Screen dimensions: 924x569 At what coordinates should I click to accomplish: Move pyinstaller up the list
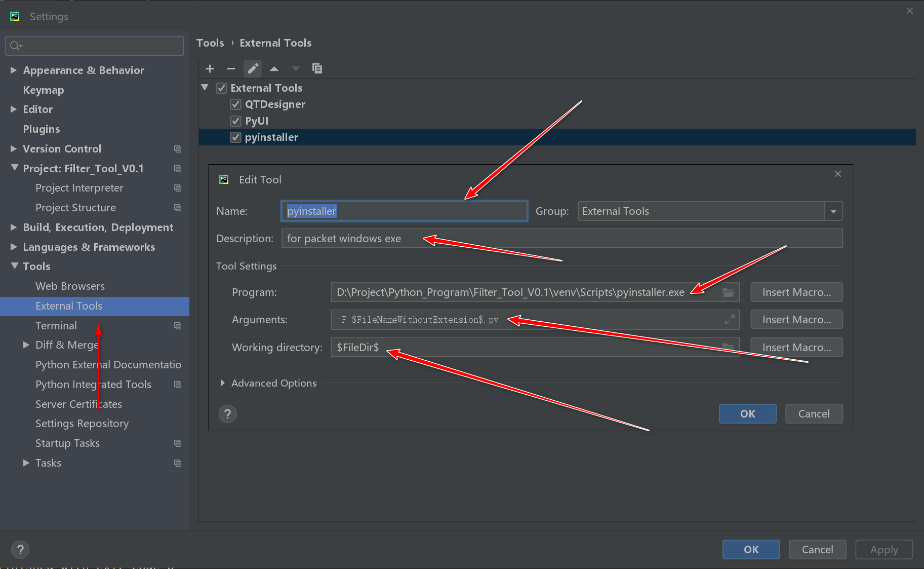[274, 68]
